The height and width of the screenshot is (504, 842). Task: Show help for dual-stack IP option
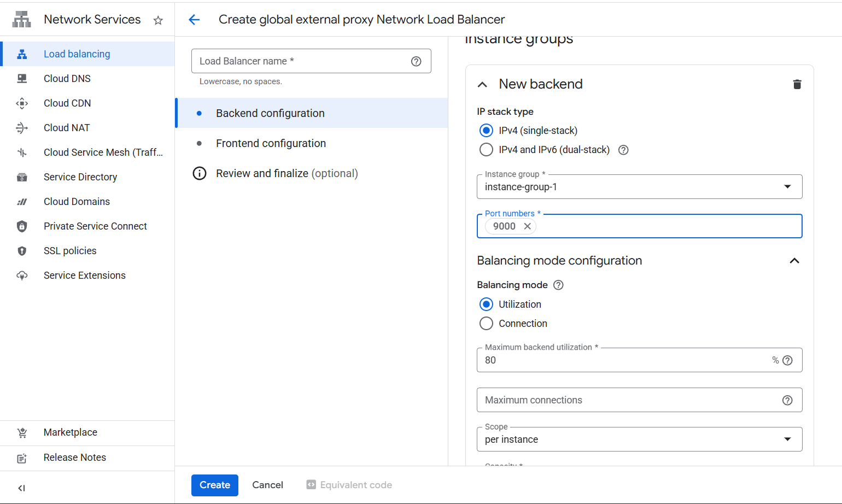click(623, 150)
